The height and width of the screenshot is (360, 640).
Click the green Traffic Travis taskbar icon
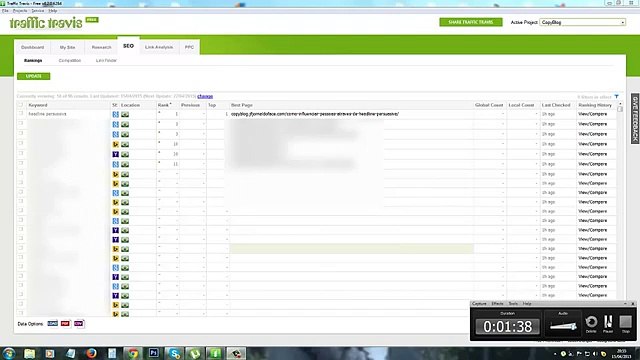pyautogui.click(x=216, y=353)
